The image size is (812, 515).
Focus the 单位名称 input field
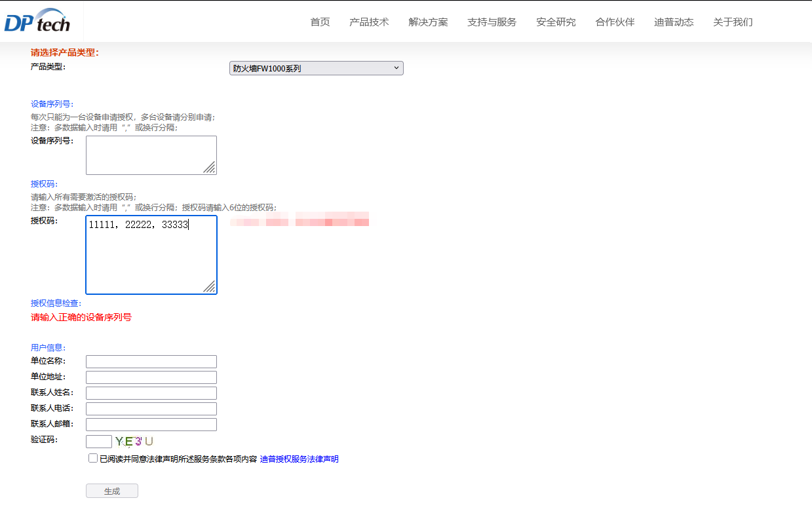point(151,362)
